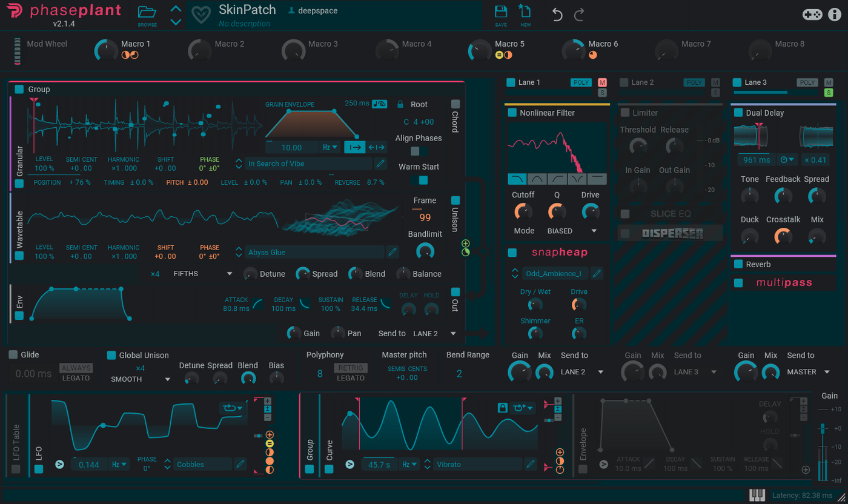Click the Glide ALWAYS button

pos(76,368)
